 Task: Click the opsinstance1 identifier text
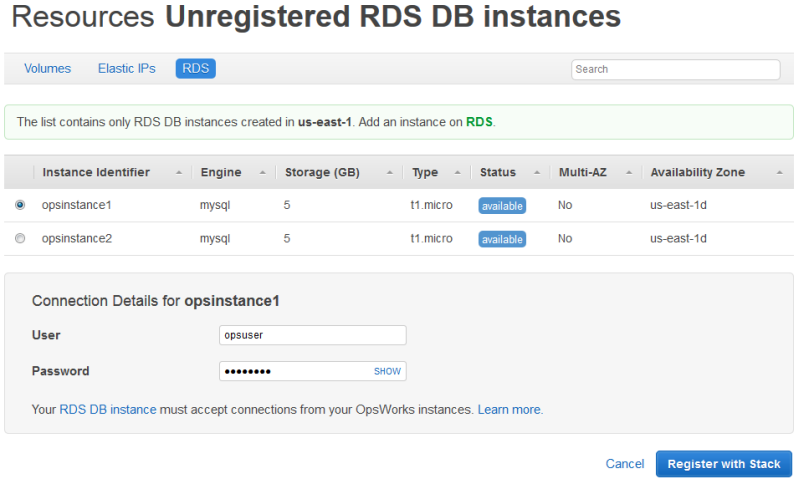tap(77, 205)
